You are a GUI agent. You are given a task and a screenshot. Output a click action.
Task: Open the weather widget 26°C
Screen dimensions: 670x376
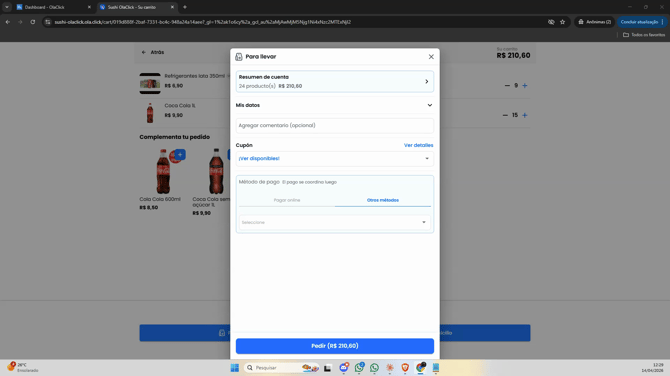(22, 367)
